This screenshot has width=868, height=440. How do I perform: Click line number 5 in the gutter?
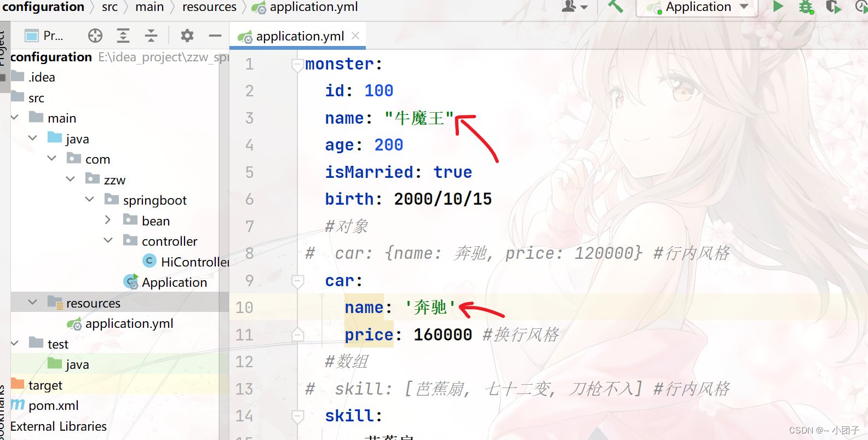(x=249, y=172)
